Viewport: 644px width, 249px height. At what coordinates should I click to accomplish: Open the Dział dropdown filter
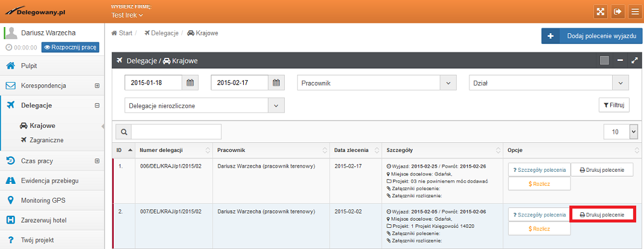(548, 83)
